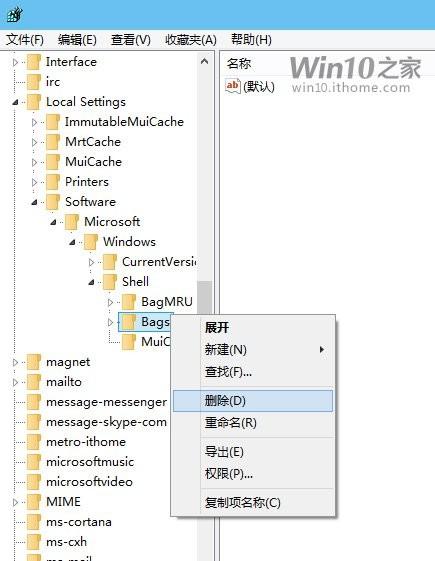Choose 复制项名称(C) in the context menu
The width and height of the screenshot is (435, 561).
pyautogui.click(x=253, y=503)
